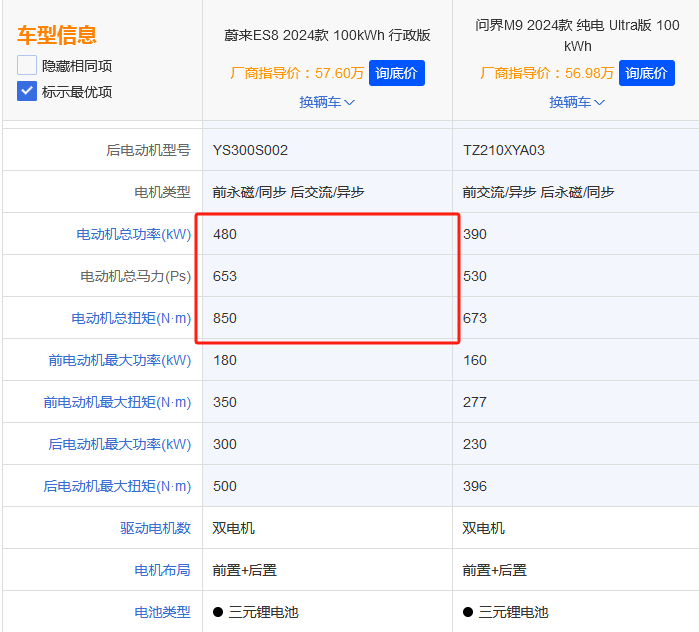Click the 电池类型 label link
Image resolution: width=699 pixels, height=632 pixels.
[162, 612]
